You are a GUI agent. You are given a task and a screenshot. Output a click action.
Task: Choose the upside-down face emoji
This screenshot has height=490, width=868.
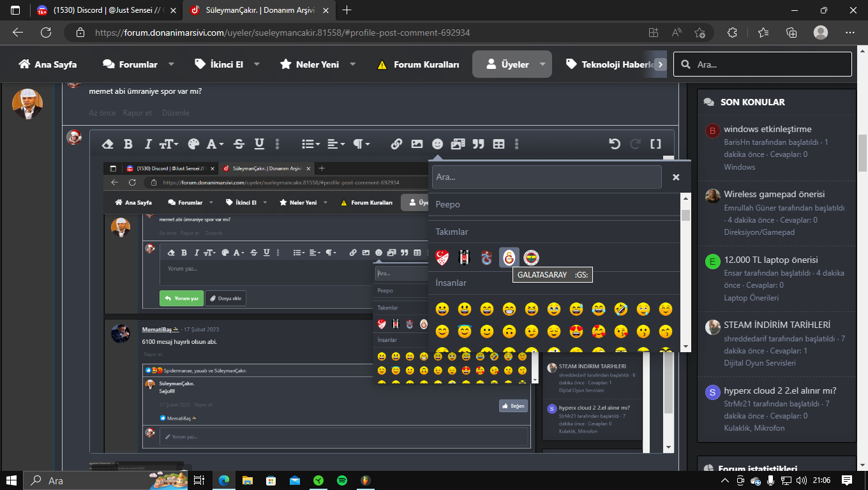coord(509,332)
